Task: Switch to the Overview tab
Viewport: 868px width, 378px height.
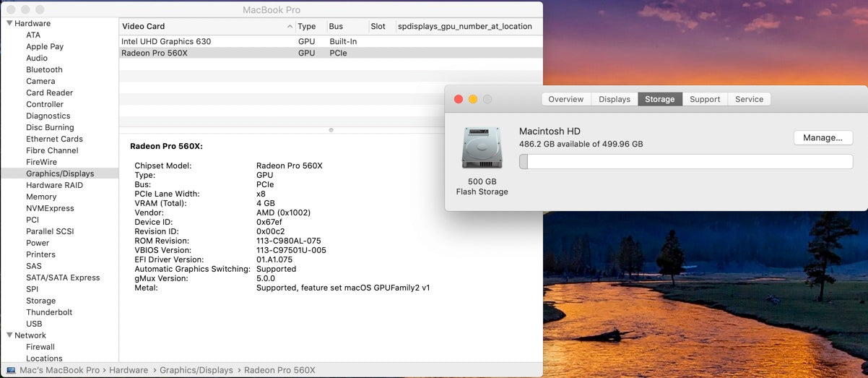Action: tap(565, 99)
